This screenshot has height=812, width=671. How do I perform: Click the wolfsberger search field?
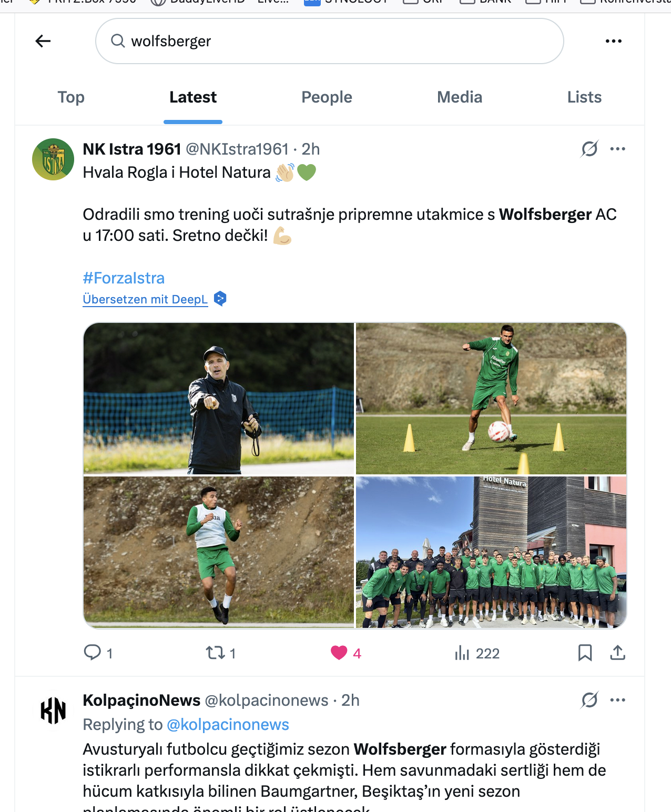pyautogui.click(x=330, y=41)
